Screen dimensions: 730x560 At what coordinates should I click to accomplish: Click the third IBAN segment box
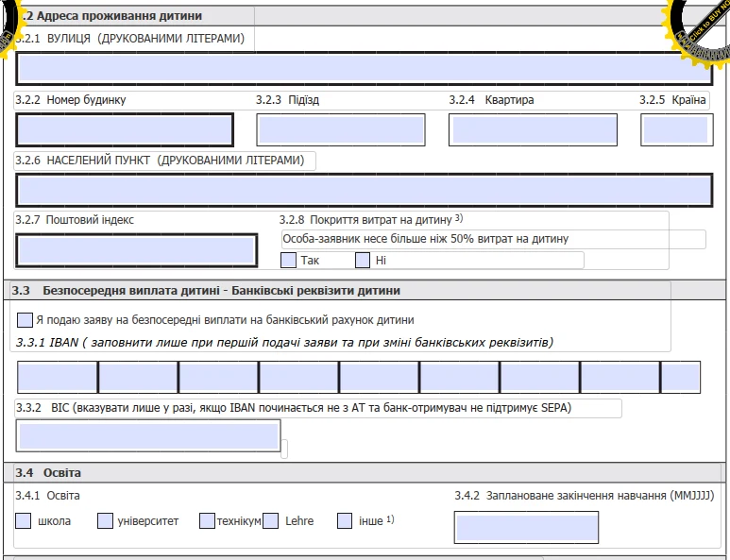click(x=218, y=377)
